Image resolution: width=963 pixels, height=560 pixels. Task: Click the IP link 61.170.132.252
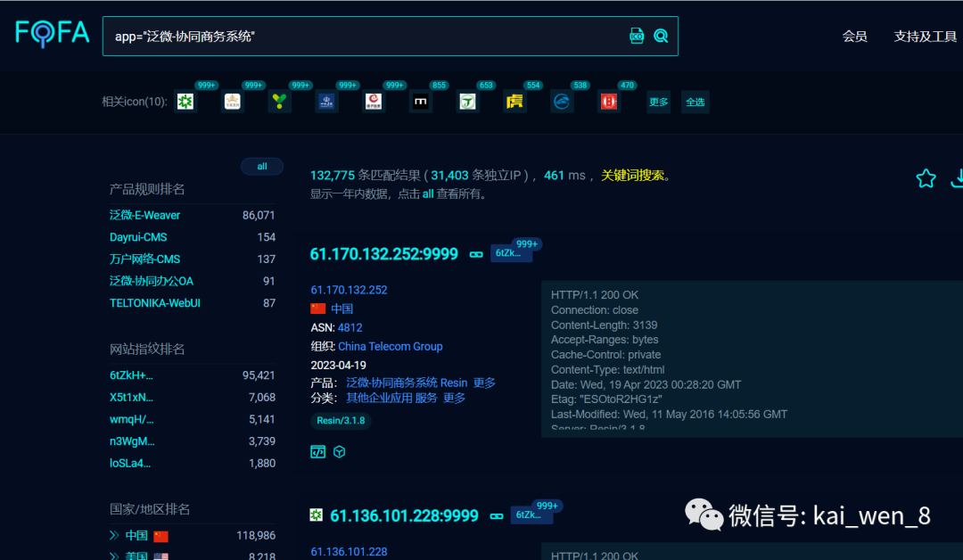(349, 290)
